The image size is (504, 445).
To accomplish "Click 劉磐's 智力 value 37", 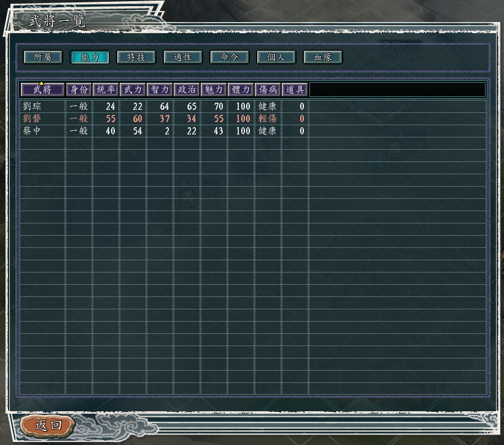I will (x=165, y=118).
